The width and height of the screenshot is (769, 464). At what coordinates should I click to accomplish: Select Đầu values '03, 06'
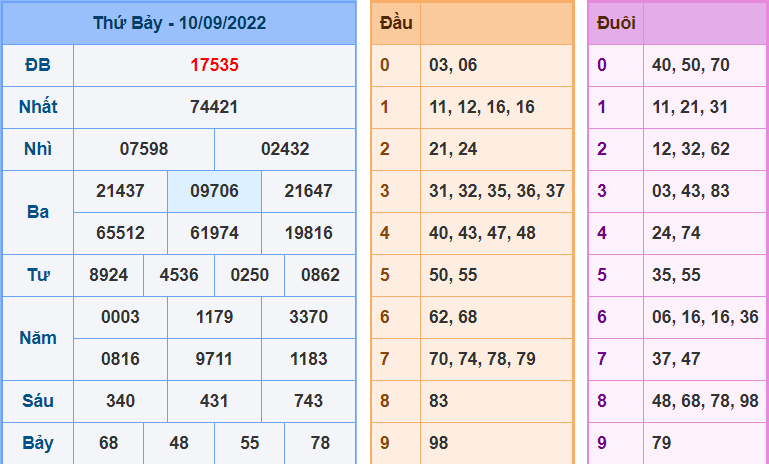point(453,65)
